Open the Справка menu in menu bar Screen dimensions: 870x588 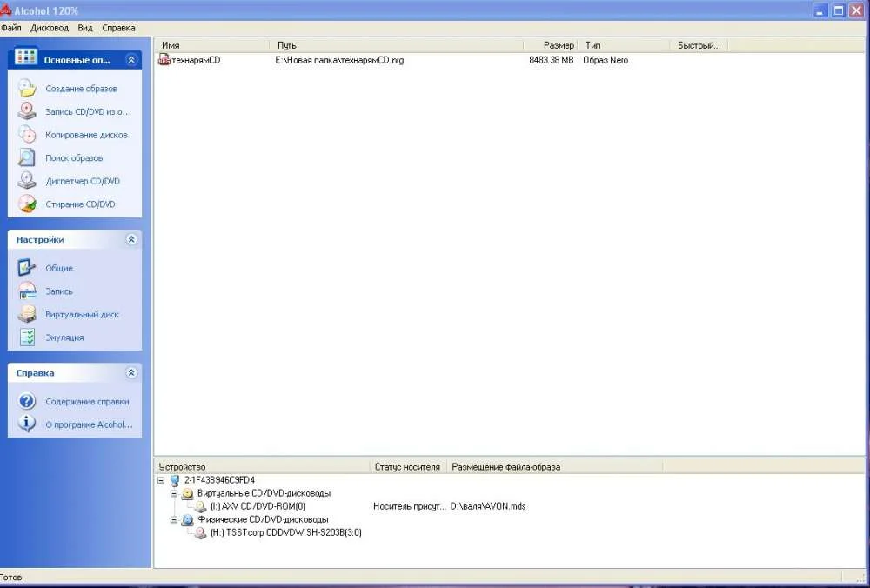click(x=118, y=28)
